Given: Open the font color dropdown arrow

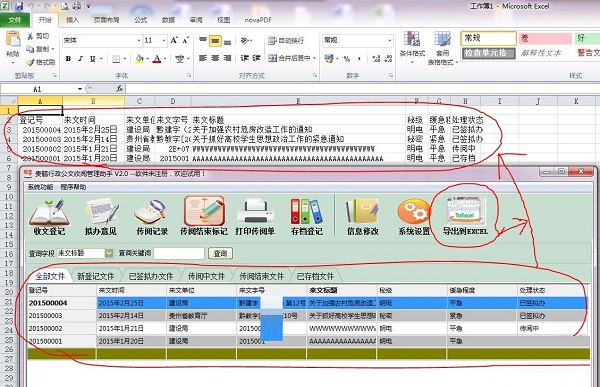Looking at the screenshot, I should coord(165,59).
